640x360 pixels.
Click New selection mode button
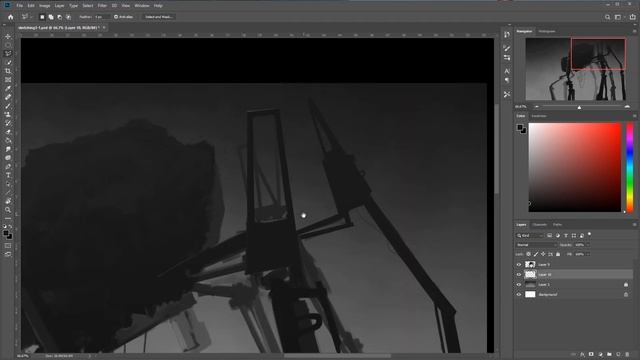[42, 17]
